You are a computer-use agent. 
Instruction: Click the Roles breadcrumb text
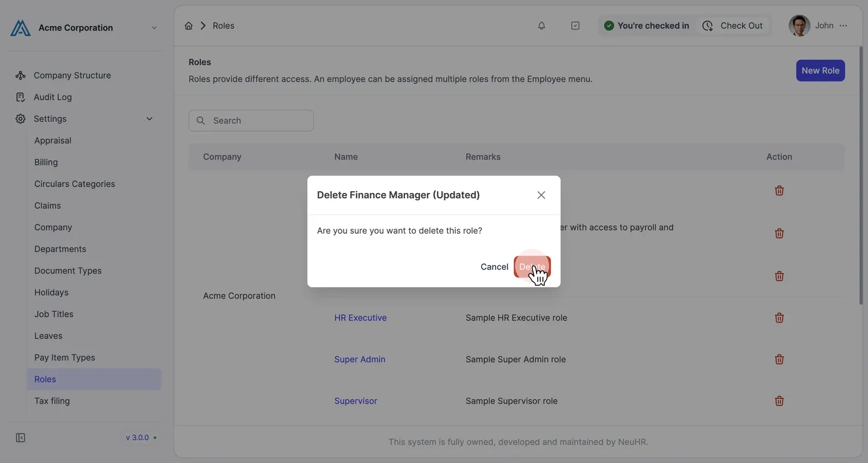click(224, 25)
